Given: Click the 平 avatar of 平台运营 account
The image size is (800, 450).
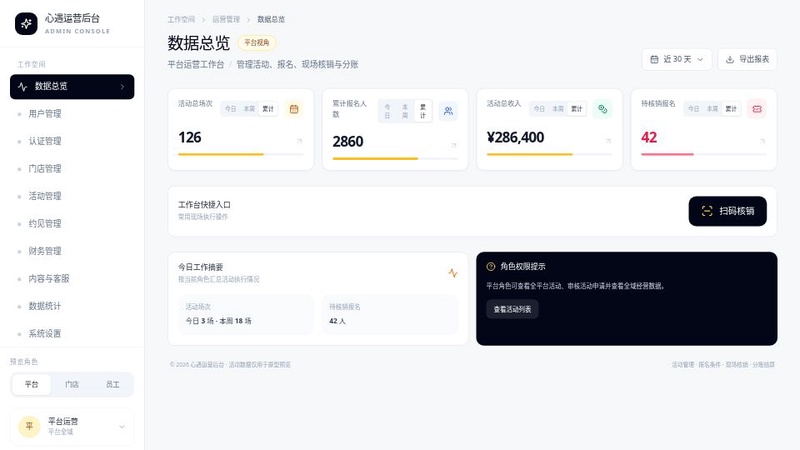Looking at the screenshot, I should [29, 426].
